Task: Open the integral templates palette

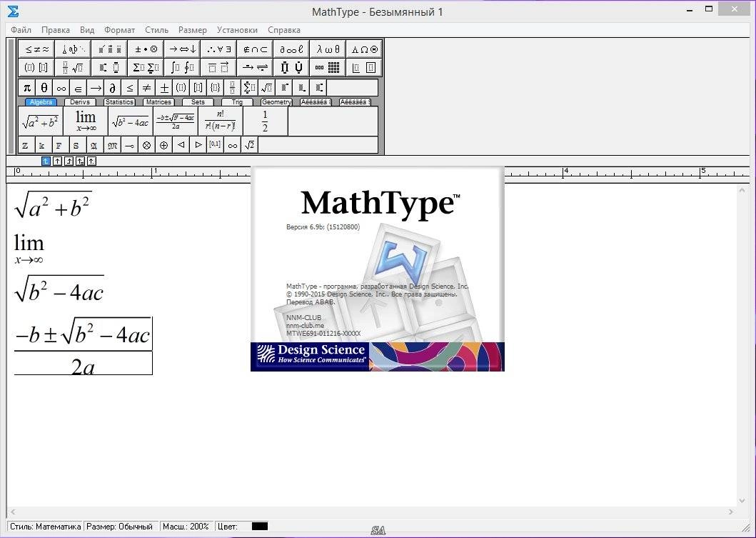Action: (x=182, y=67)
